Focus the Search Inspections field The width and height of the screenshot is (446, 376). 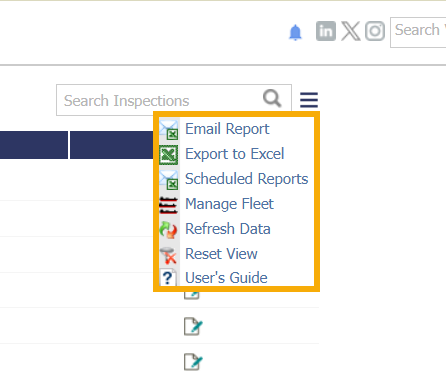tap(174, 100)
